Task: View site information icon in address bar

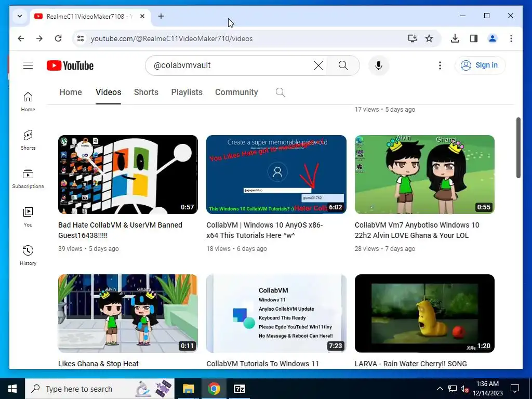Action: 81,38
